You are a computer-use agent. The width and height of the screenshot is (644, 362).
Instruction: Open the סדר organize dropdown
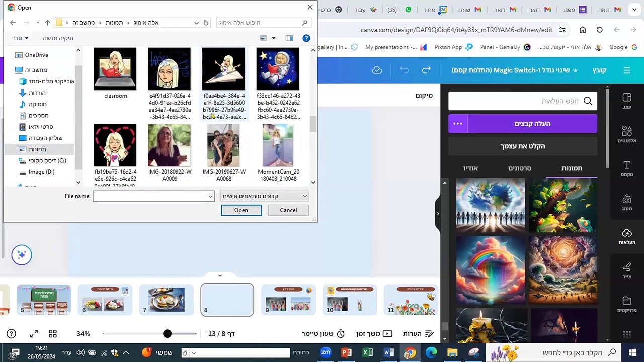pos(20,38)
